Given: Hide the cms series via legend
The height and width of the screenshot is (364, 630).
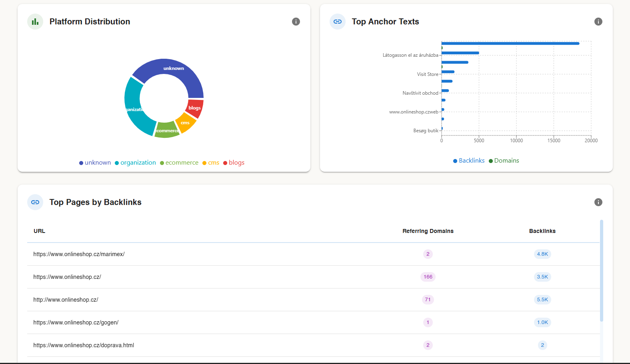Looking at the screenshot, I should [x=211, y=163].
